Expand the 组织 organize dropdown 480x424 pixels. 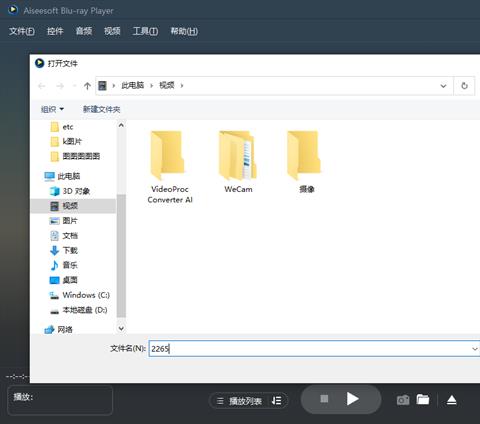[x=52, y=109]
